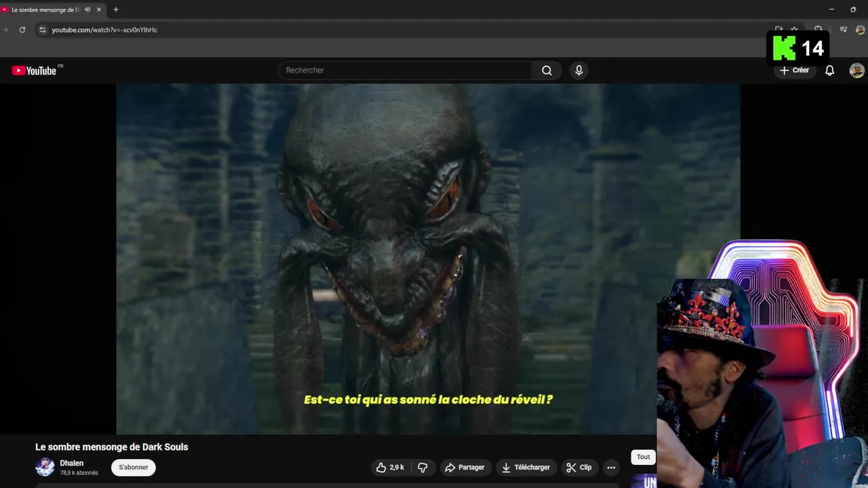
Task: Click the video title Le sombre mensonge de Dark Souls
Action: pyautogui.click(x=112, y=447)
